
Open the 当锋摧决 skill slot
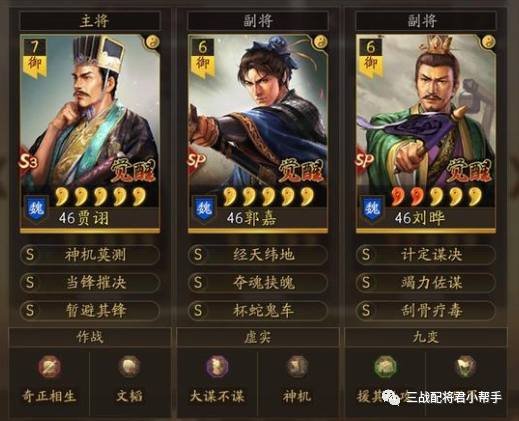[90, 283]
